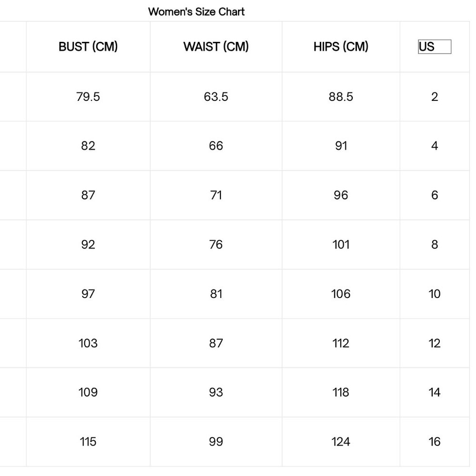Select US size 4 cell
The height and width of the screenshot is (476, 476).
coord(434,146)
